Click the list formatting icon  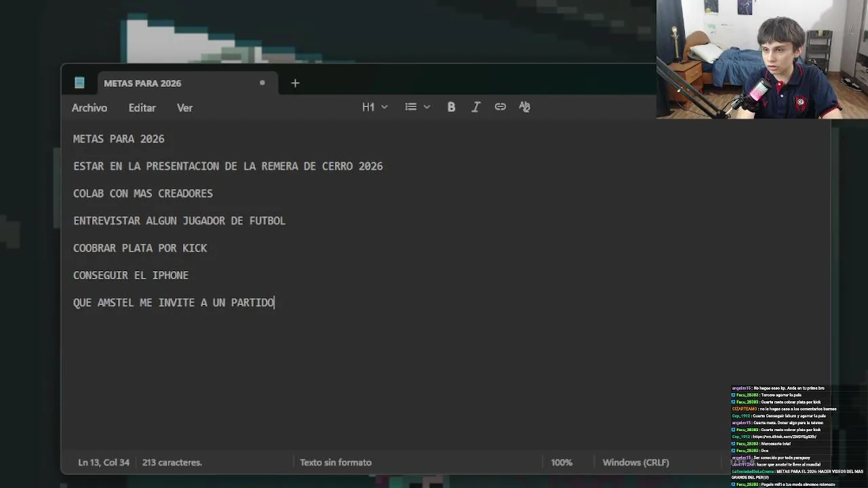[x=411, y=107]
